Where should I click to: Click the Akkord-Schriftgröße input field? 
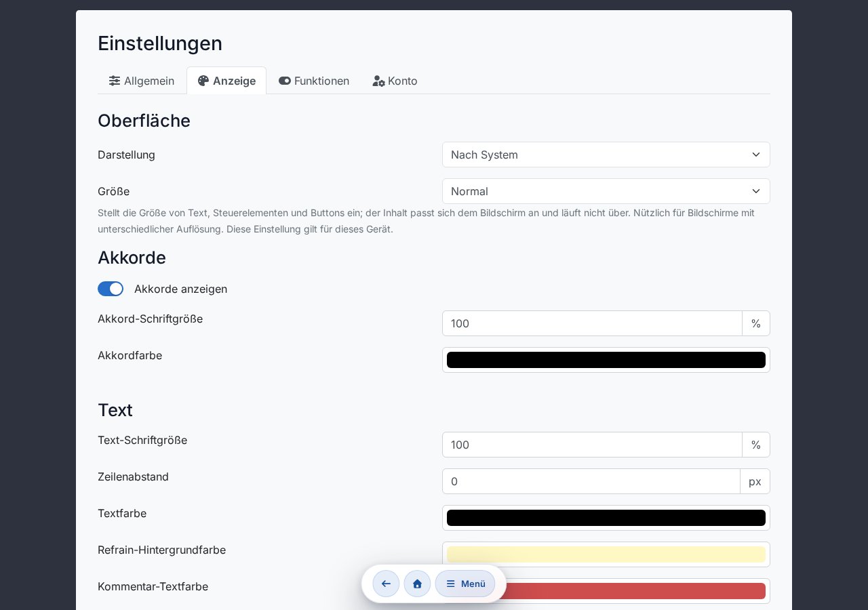point(592,323)
